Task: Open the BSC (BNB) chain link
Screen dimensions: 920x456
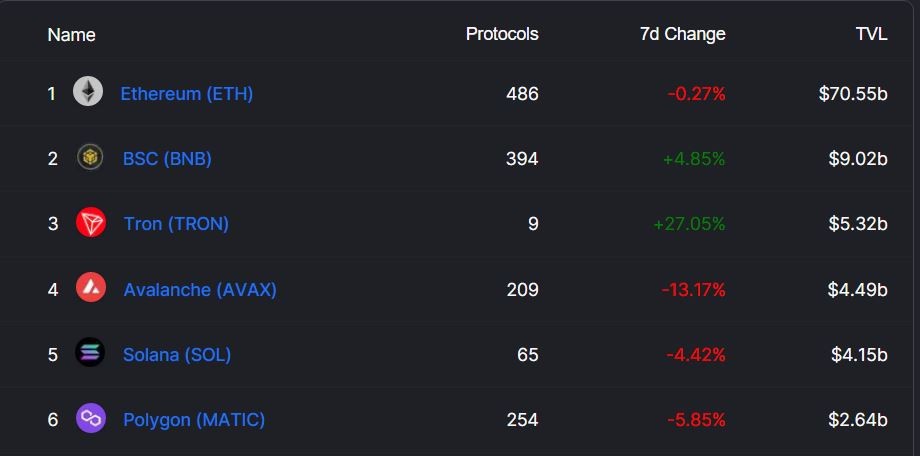Action: click(167, 159)
